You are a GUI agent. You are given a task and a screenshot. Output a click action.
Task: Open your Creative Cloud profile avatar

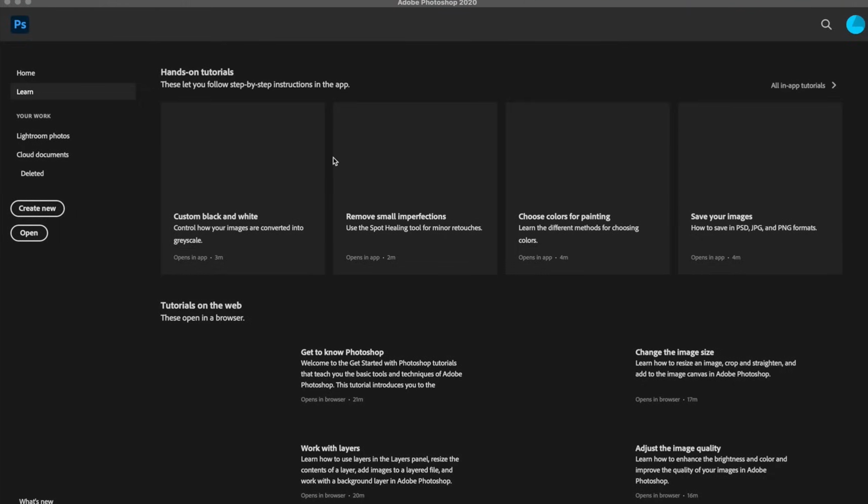coord(855,24)
